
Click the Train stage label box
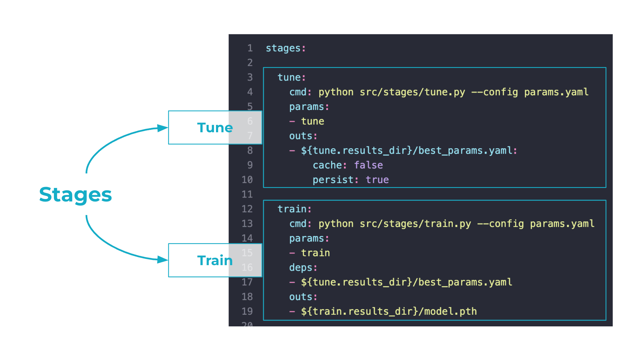[214, 260]
